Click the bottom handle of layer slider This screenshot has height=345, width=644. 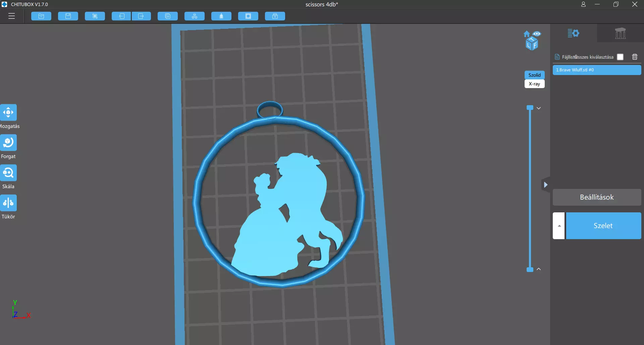[530, 270]
